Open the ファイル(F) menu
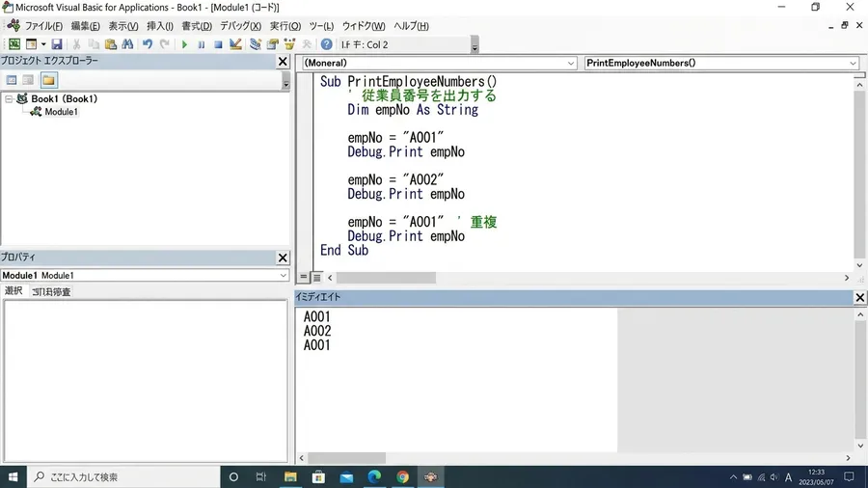868x488 pixels. (43, 26)
